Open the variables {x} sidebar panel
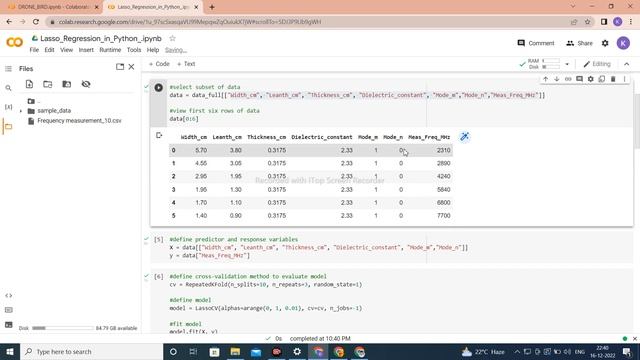 point(8,107)
